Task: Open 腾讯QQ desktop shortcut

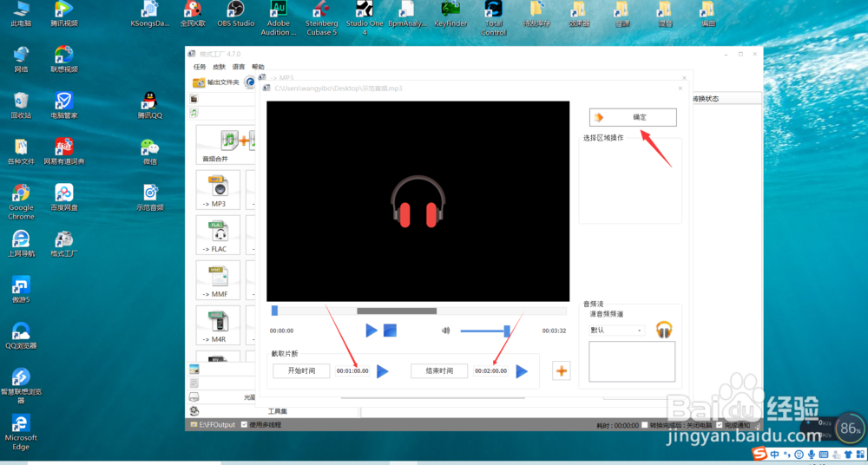Action: coord(150,105)
